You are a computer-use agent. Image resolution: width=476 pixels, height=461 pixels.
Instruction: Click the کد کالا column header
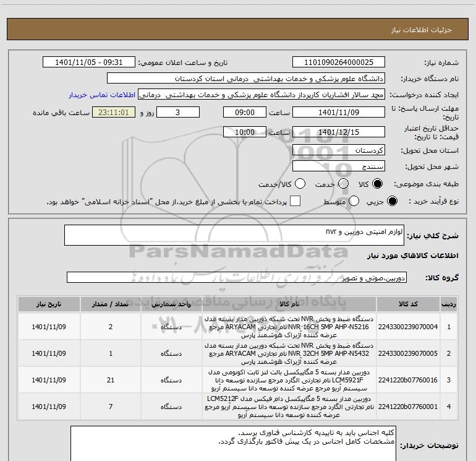[x=408, y=304]
